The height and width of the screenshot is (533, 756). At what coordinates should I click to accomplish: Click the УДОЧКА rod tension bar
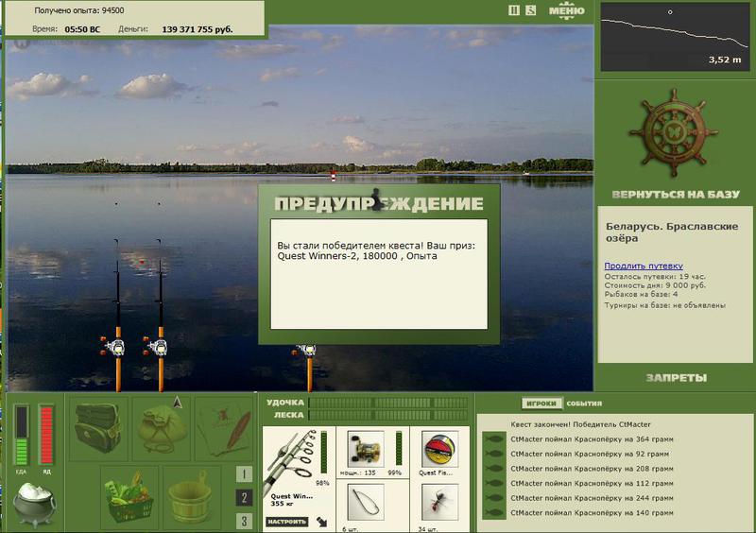coord(388,403)
